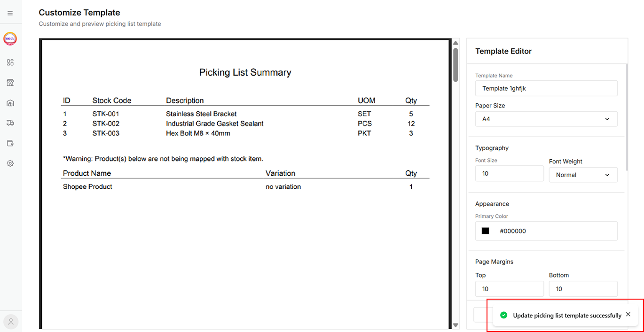Click the "Variation" column header
The width and height of the screenshot is (644, 332).
(x=280, y=173)
